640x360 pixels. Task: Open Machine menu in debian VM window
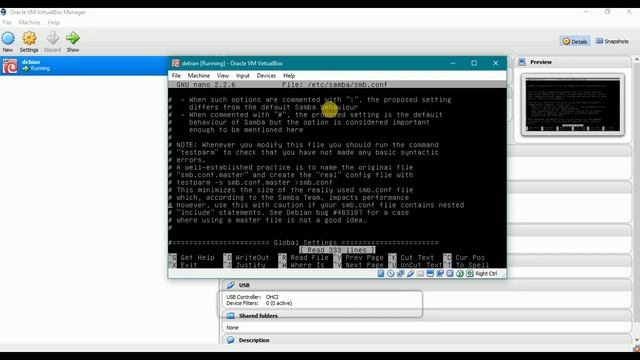click(198, 76)
